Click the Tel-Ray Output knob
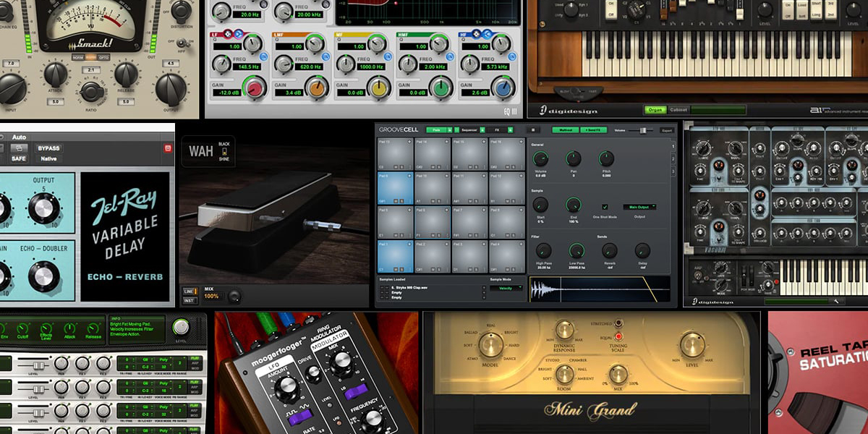The height and width of the screenshot is (434, 868). point(44,208)
